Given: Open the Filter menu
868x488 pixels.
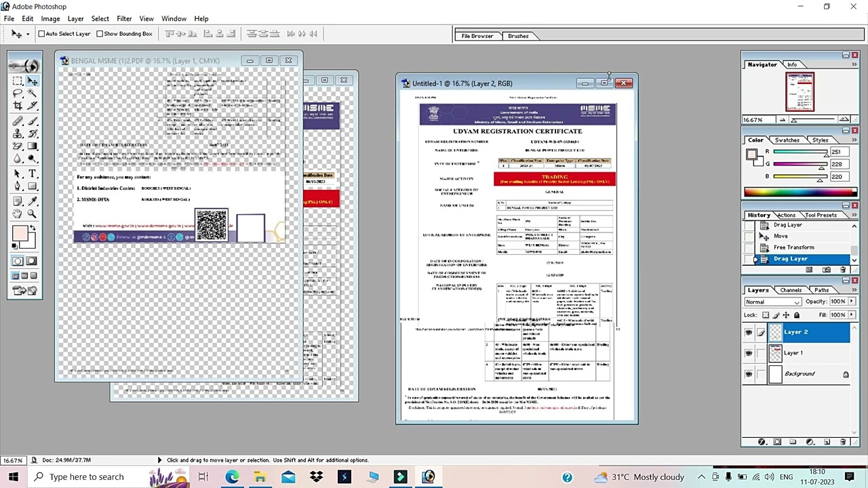Looking at the screenshot, I should 124,18.
